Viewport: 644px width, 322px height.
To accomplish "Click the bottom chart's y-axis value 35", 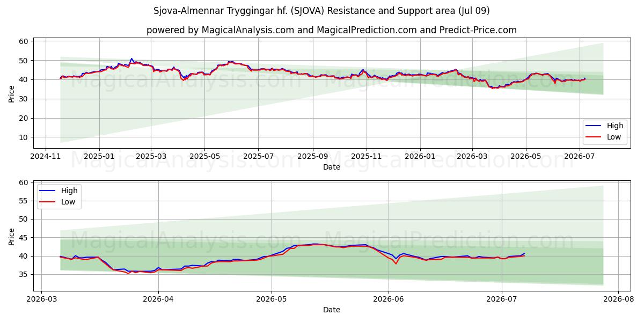I will tap(24, 274).
